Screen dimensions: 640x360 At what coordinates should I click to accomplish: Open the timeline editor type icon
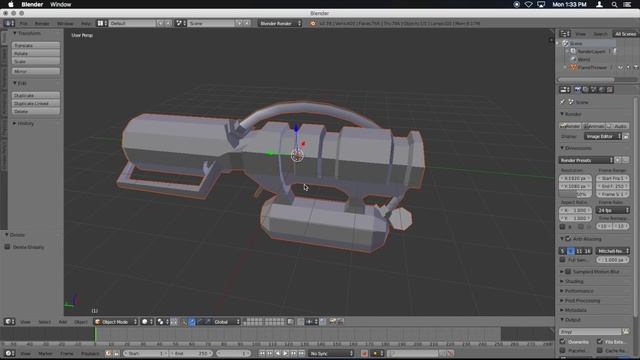point(9,353)
